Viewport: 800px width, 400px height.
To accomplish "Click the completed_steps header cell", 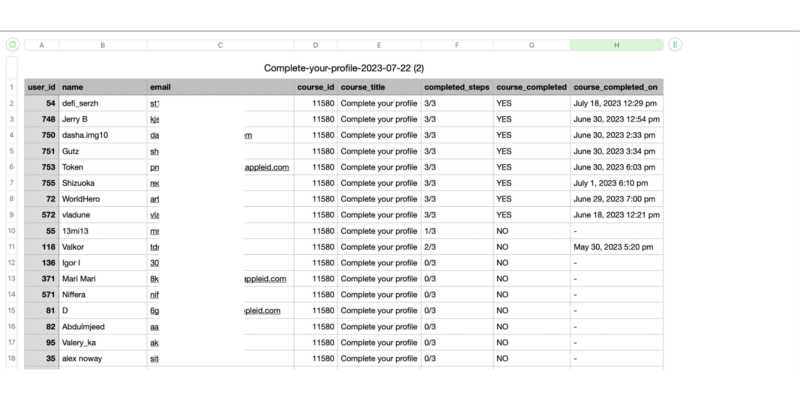I will click(457, 87).
